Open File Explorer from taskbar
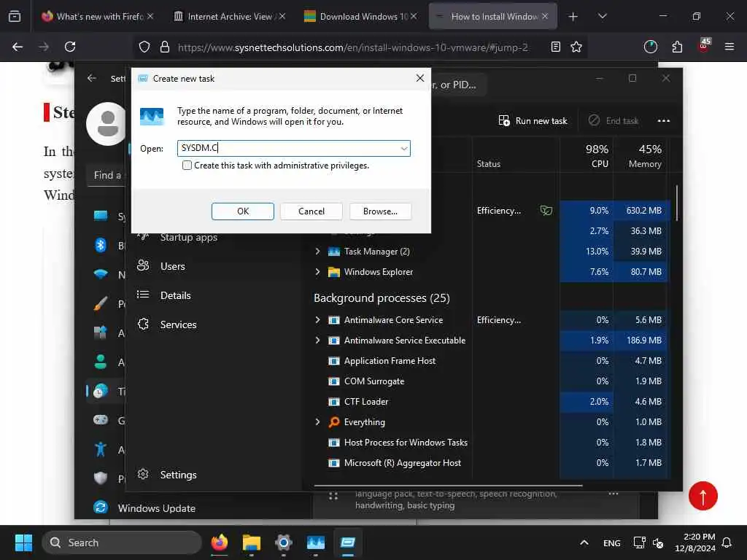This screenshot has width=747, height=560. point(251,542)
